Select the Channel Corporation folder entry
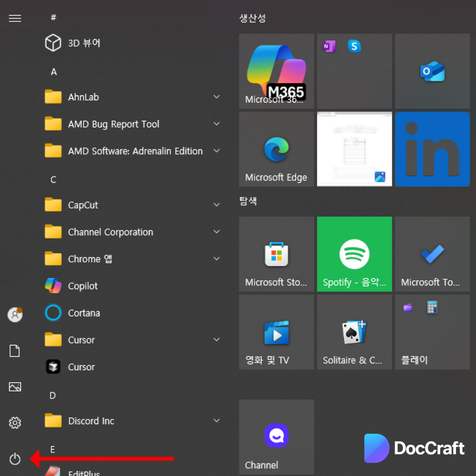This screenshot has width=476, height=476. [x=133, y=232]
